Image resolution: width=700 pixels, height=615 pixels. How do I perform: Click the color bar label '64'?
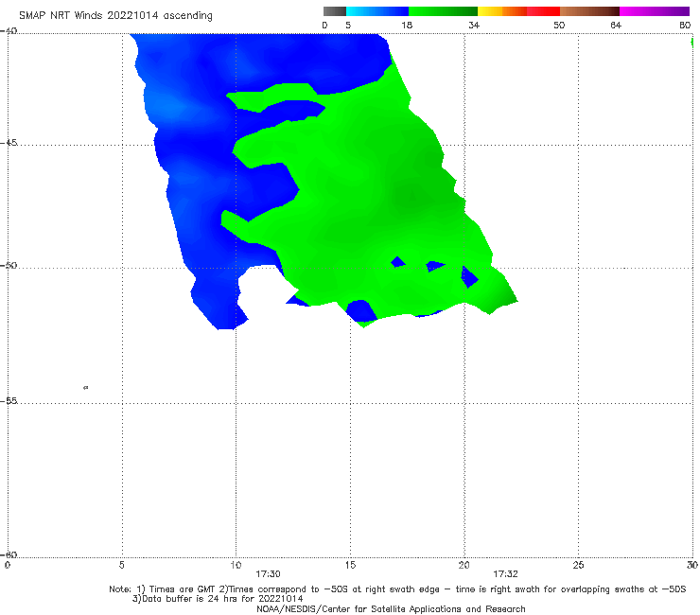(616, 25)
